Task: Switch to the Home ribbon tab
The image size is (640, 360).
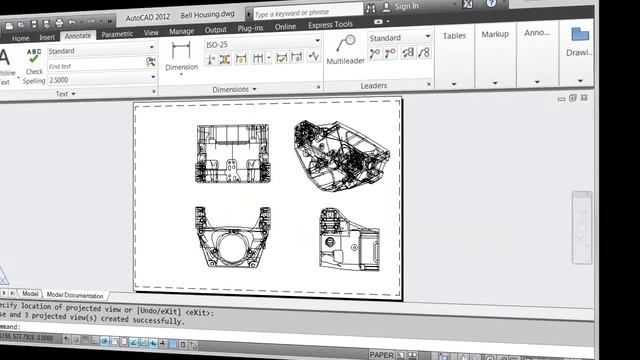Action: pos(20,38)
